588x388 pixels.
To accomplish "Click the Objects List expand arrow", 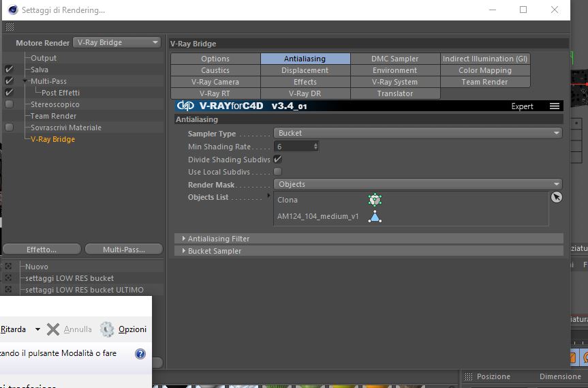I will tap(268, 196).
